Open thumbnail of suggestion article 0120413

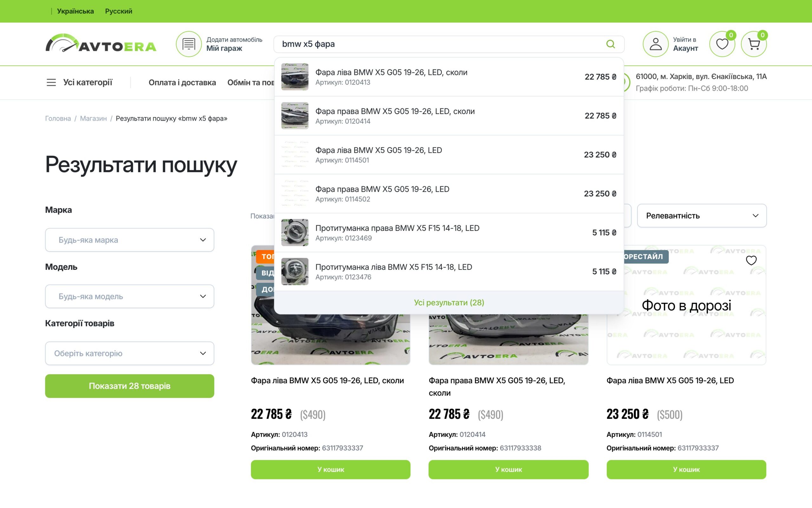click(295, 77)
